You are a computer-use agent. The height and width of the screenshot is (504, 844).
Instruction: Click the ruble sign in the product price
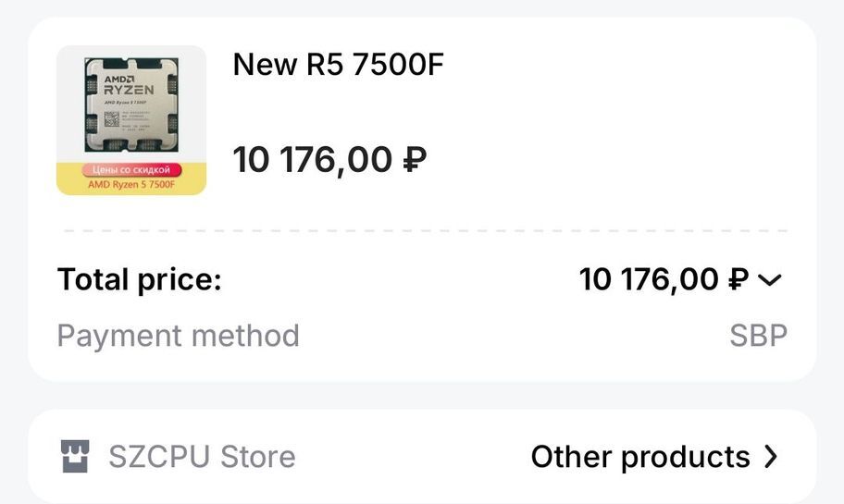click(415, 160)
